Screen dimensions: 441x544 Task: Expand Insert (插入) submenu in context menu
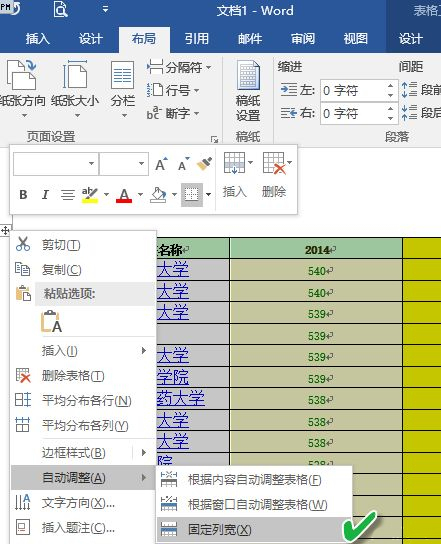point(83,351)
